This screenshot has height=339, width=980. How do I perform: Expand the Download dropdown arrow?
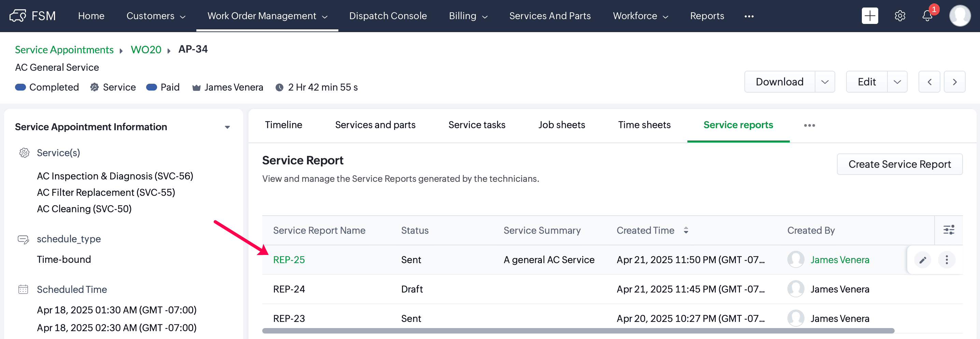pyautogui.click(x=824, y=82)
